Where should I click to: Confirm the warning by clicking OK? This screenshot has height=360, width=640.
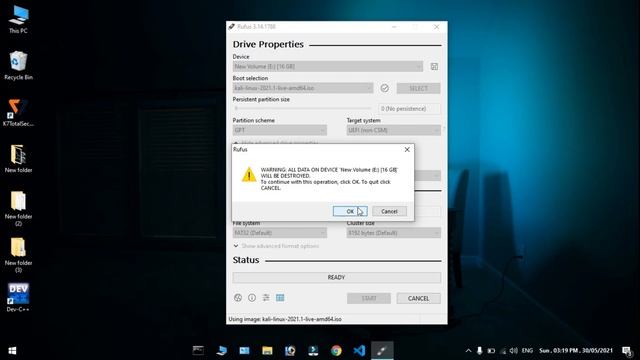pos(350,211)
